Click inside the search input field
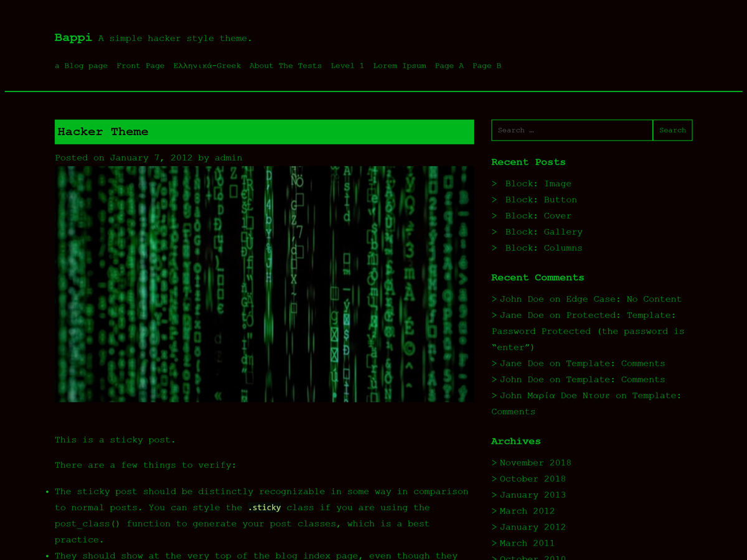The height and width of the screenshot is (560, 747). tap(571, 130)
